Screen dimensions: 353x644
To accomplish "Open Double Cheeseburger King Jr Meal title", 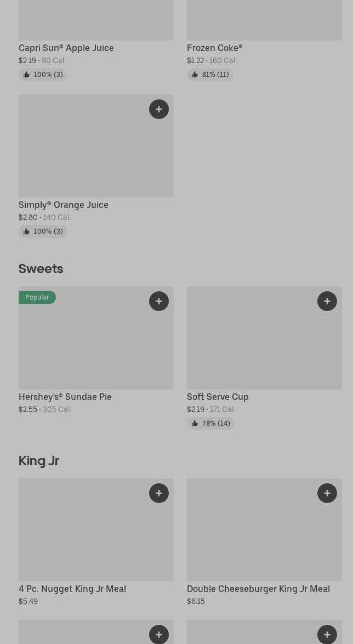I will point(258,589).
